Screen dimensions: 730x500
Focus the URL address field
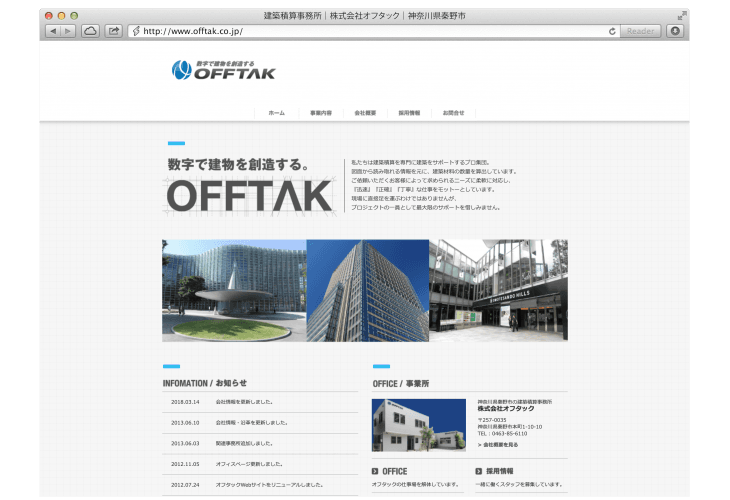tap(372, 31)
